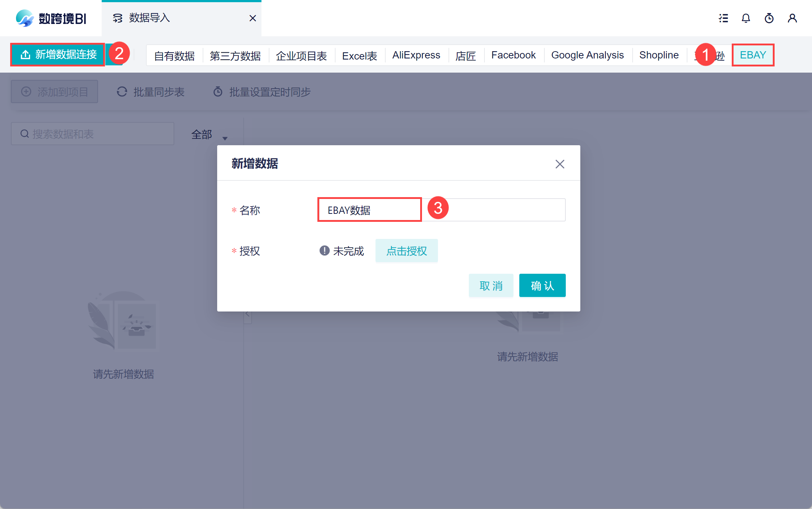
Task: Close the 数据导入 tab
Action: coord(253,18)
